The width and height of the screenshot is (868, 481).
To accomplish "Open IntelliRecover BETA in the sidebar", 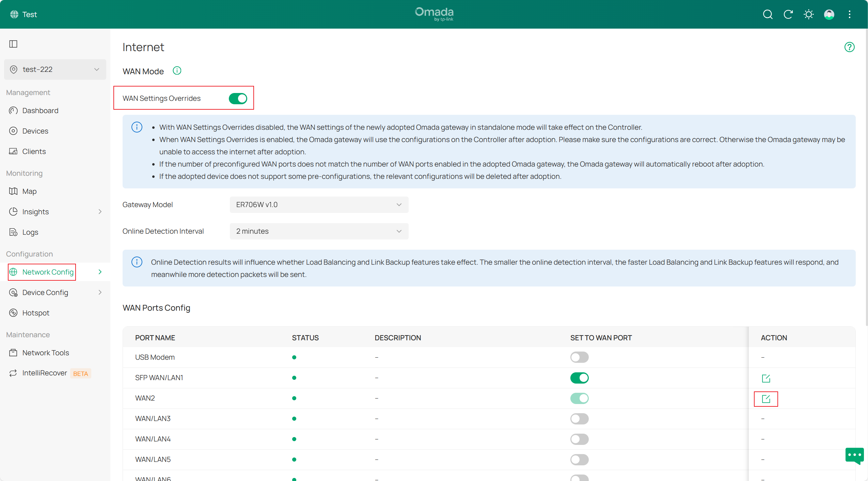I will pyautogui.click(x=45, y=373).
